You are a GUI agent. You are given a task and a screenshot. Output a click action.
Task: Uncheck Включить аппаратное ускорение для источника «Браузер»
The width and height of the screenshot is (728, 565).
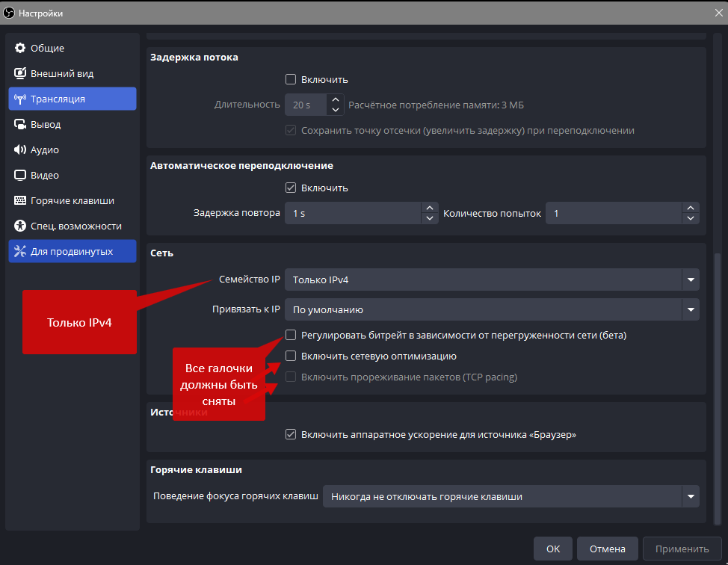[x=291, y=434]
